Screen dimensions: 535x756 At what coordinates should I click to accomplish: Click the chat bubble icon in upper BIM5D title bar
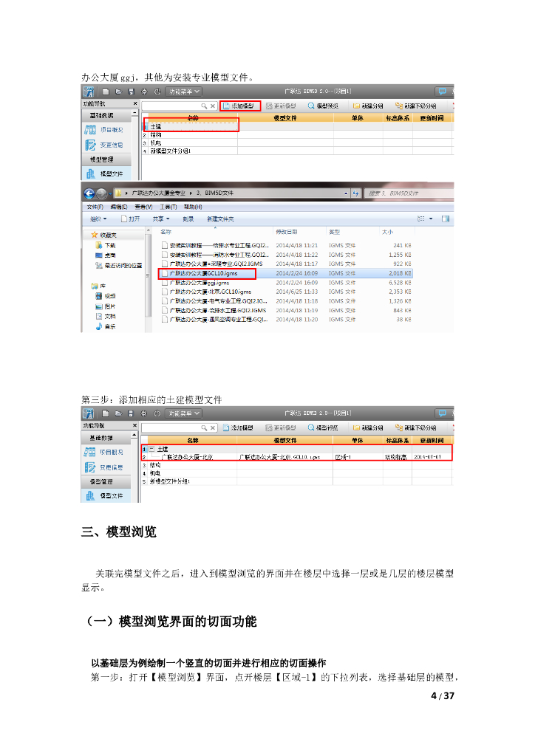pos(442,91)
